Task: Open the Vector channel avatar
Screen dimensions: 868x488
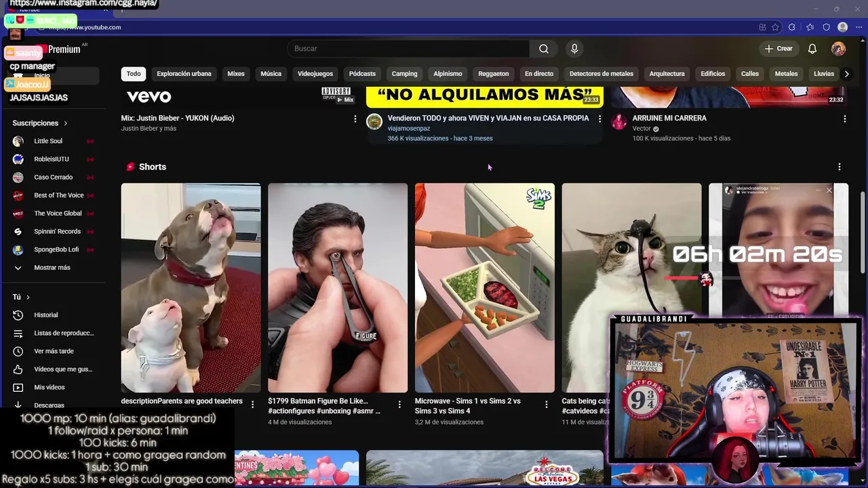Action: 619,122
